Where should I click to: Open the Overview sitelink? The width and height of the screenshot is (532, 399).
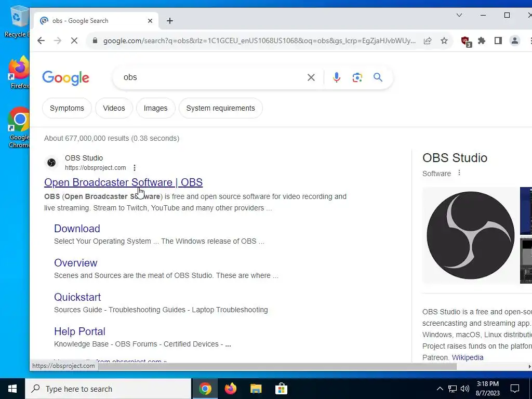[76, 263]
